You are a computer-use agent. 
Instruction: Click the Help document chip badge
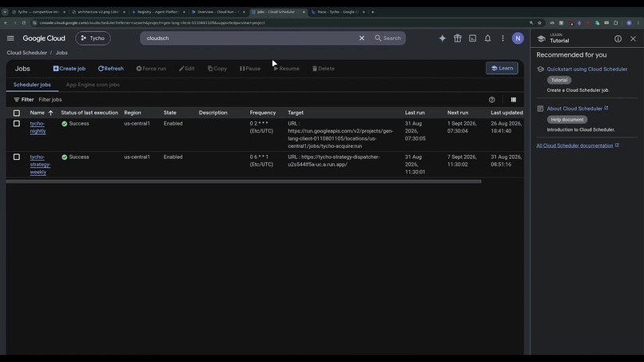(566, 120)
